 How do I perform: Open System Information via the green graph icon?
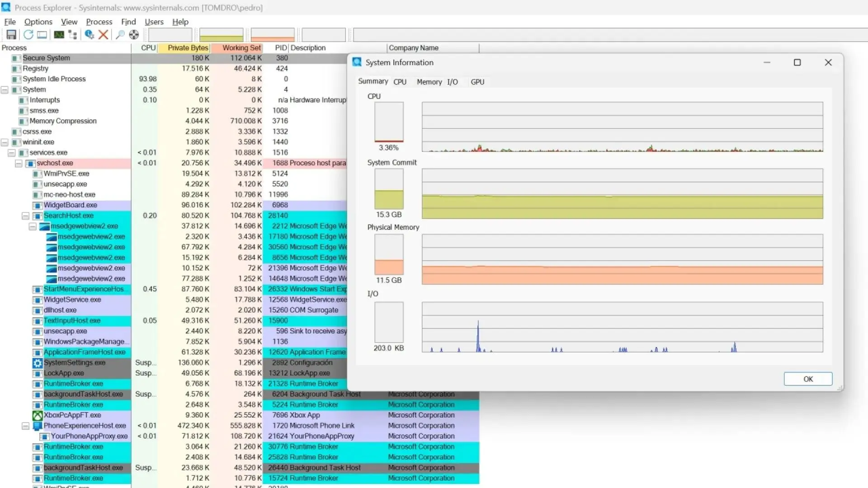59,35
